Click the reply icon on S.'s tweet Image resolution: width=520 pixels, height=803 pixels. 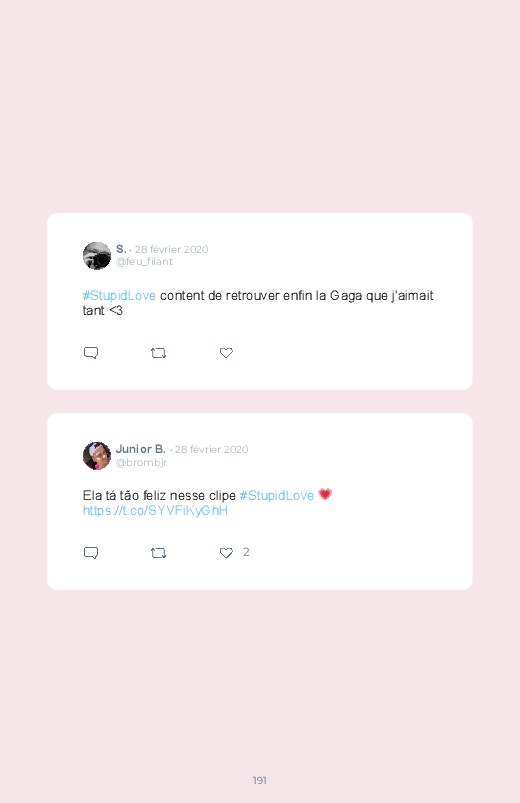pos(91,353)
